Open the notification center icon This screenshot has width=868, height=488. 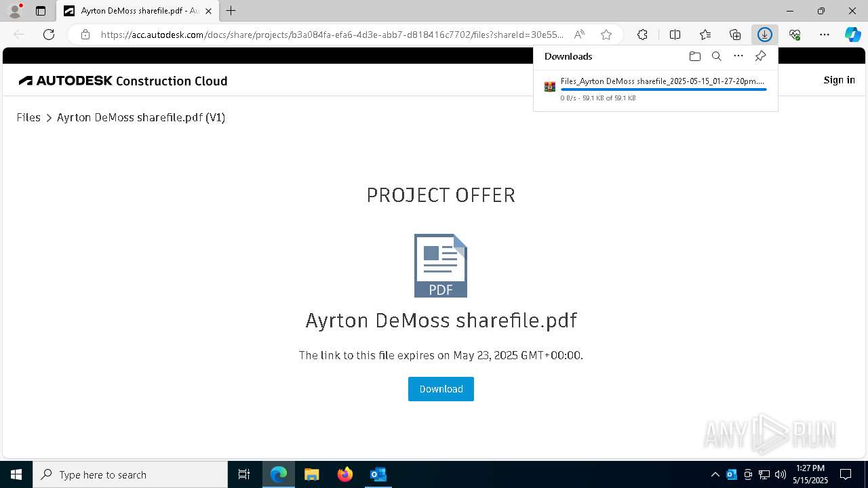846,474
